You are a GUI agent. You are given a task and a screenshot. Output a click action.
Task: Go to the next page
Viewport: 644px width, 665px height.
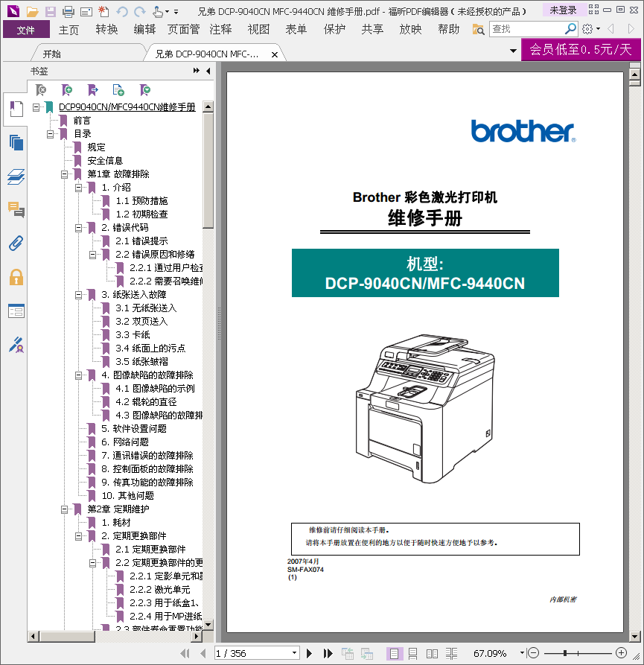[x=309, y=654]
